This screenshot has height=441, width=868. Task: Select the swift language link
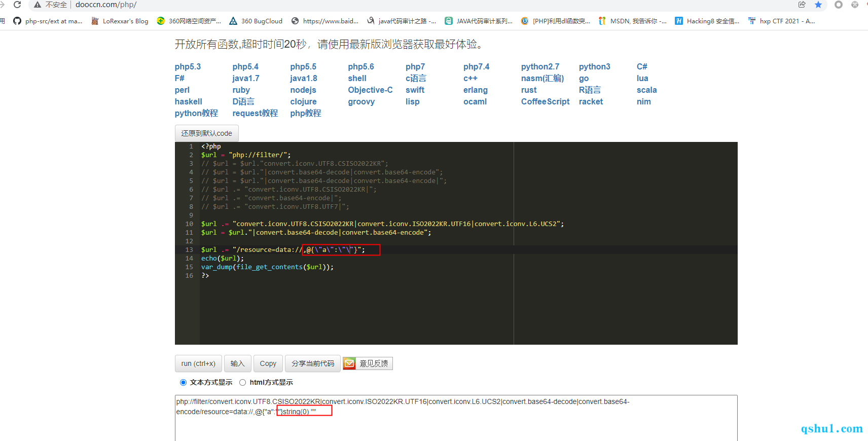click(x=415, y=90)
